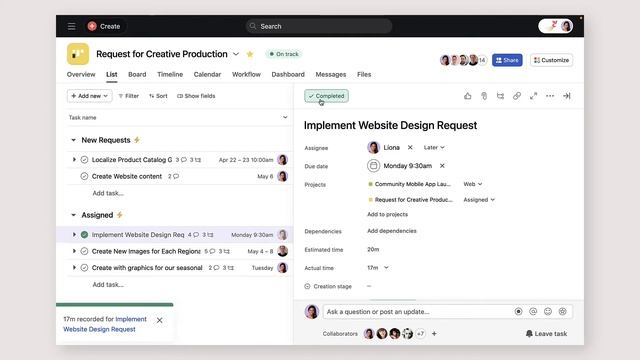Add a subtask using subtask icon

tap(500, 96)
